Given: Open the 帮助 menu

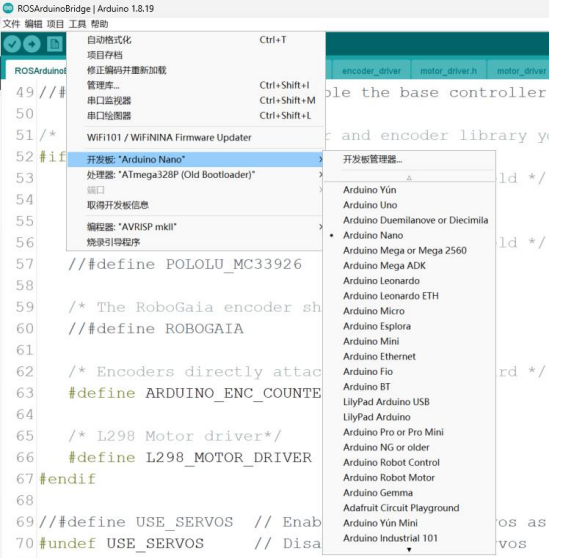Looking at the screenshot, I should pyautogui.click(x=99, y=24).
